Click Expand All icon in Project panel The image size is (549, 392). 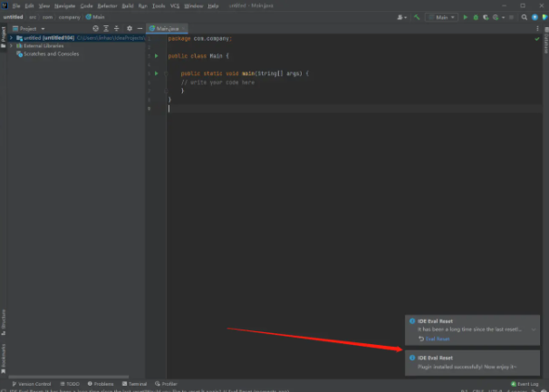pyautogui.click(x=106, y=29)
